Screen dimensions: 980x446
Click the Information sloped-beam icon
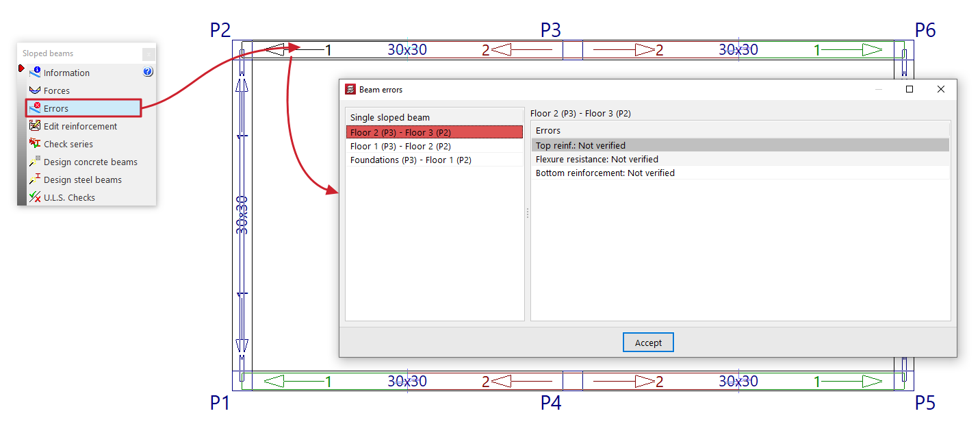pos(35,72)
